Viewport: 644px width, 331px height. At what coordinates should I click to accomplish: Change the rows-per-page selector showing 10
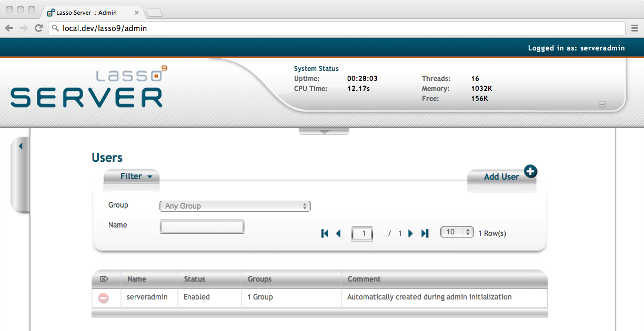click(x=457, y=232)
